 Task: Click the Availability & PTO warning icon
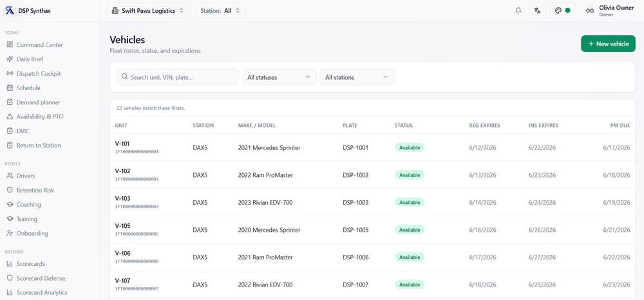(10, 117)
